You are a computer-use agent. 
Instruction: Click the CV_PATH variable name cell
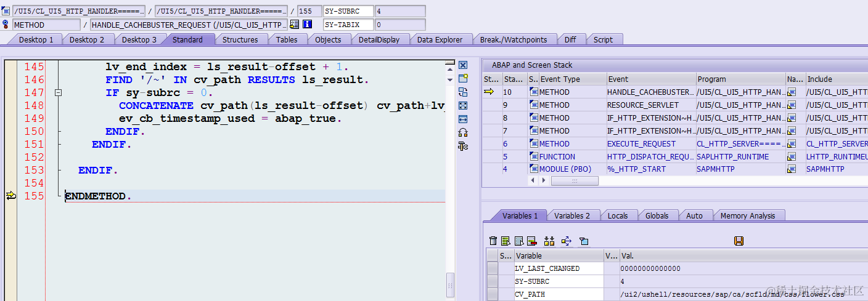pos(559,294)
